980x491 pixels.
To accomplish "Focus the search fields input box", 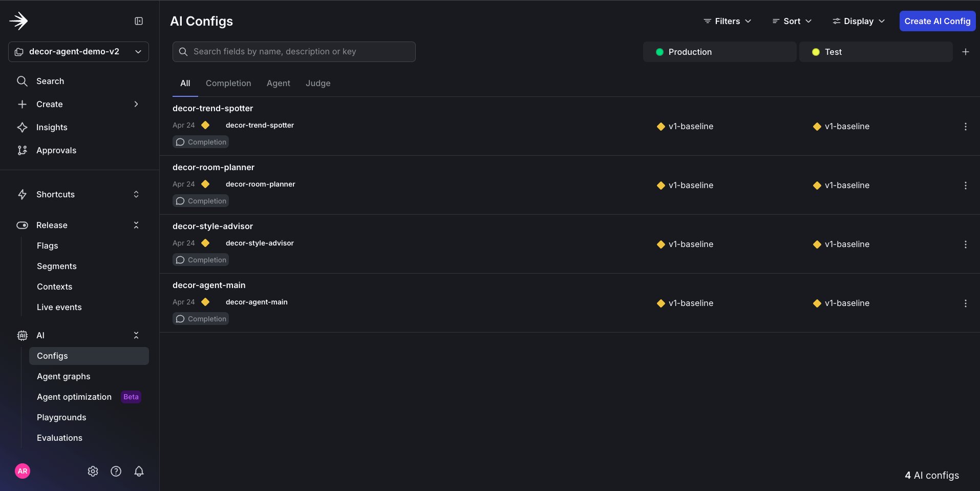I will (x=294, y=52).
